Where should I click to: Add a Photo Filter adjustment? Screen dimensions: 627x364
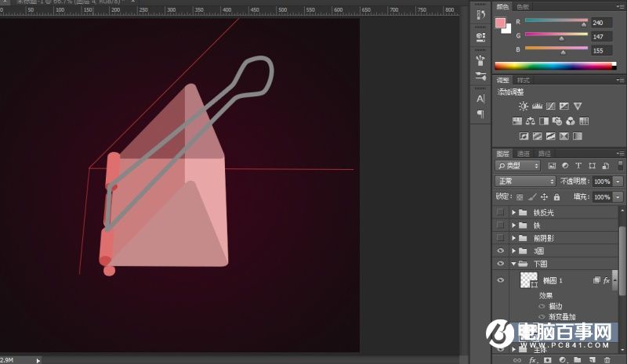tap(557, 121)
